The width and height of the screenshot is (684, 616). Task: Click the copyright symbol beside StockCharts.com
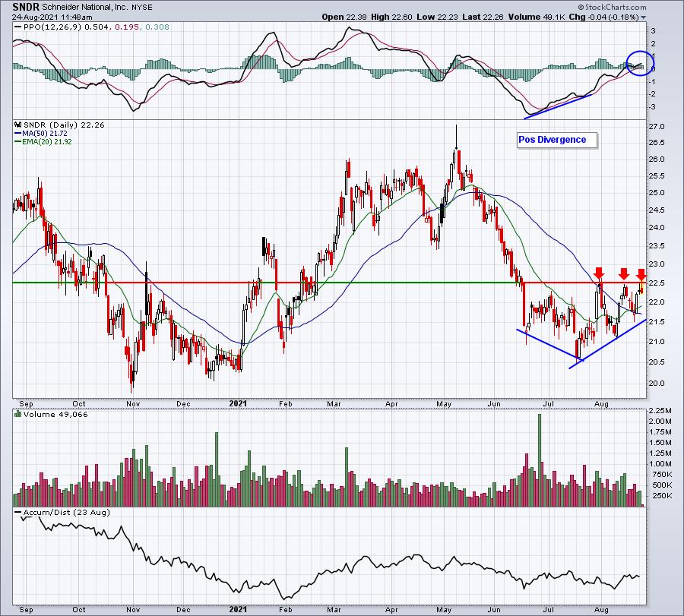tap(581, 7)
